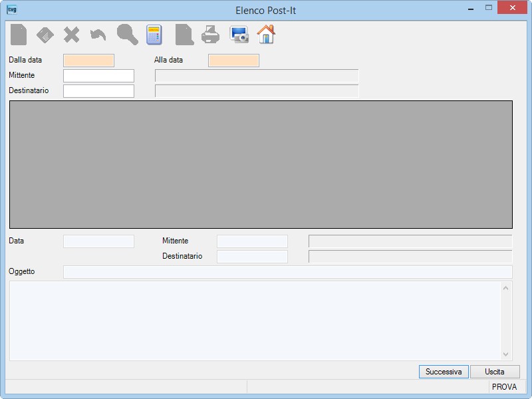Viewport: 532px width, 399px height.
Task: Click the magnifier search icon
Action: [x=128, y=35]
